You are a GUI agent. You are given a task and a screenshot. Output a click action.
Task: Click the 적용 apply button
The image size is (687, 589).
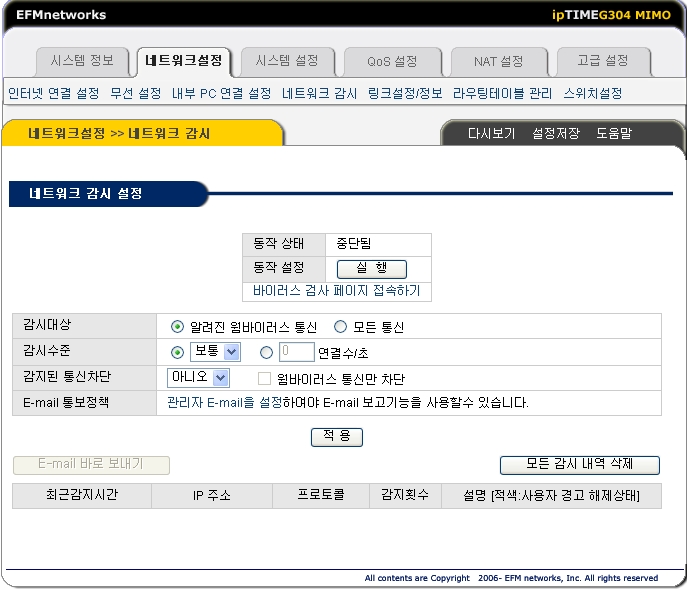(x=336, y=437)
